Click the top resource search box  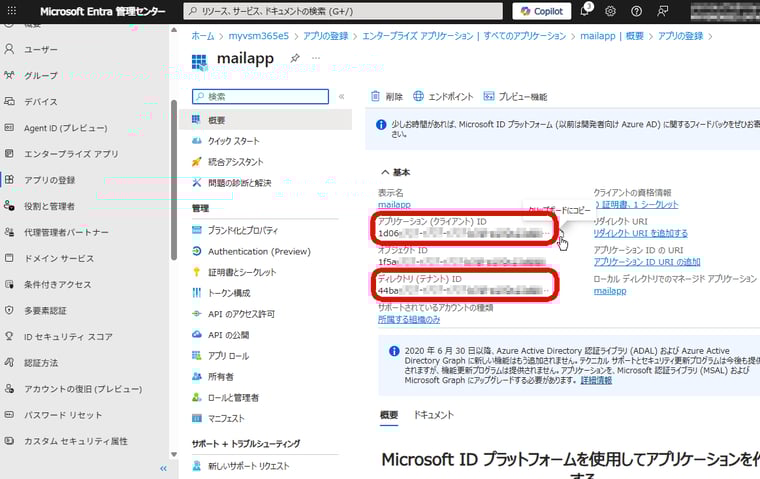(x=343, y=11)
